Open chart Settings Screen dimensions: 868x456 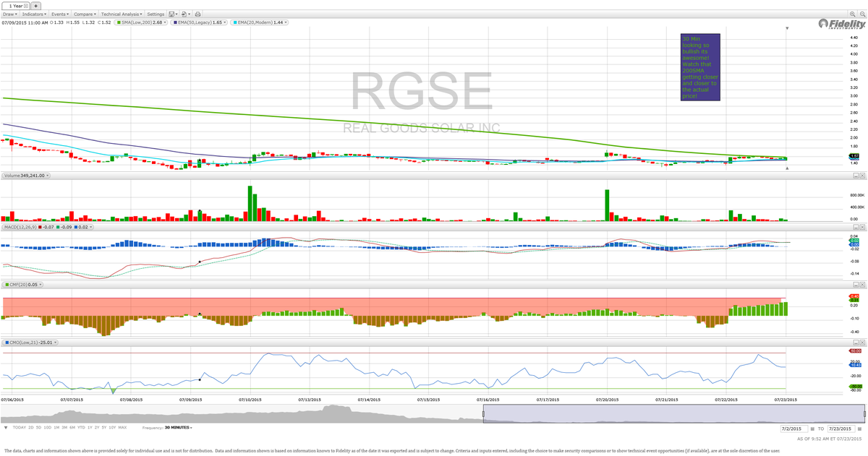[156, 14]
